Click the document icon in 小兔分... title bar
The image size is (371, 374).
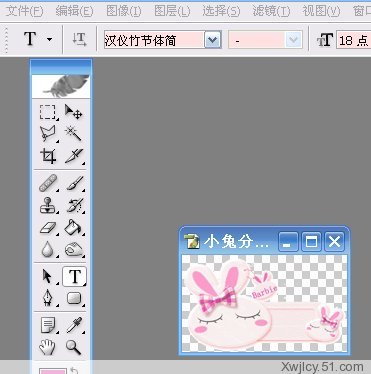coord(192,241)
